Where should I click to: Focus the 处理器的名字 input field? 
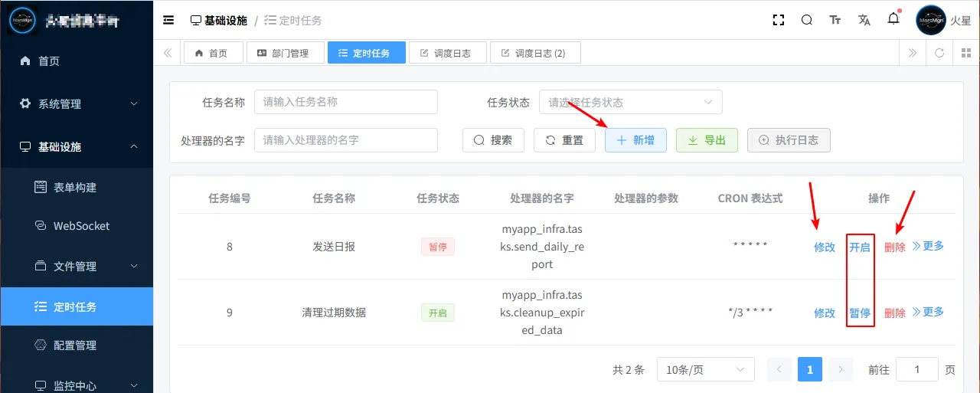(x=346, y=140)
